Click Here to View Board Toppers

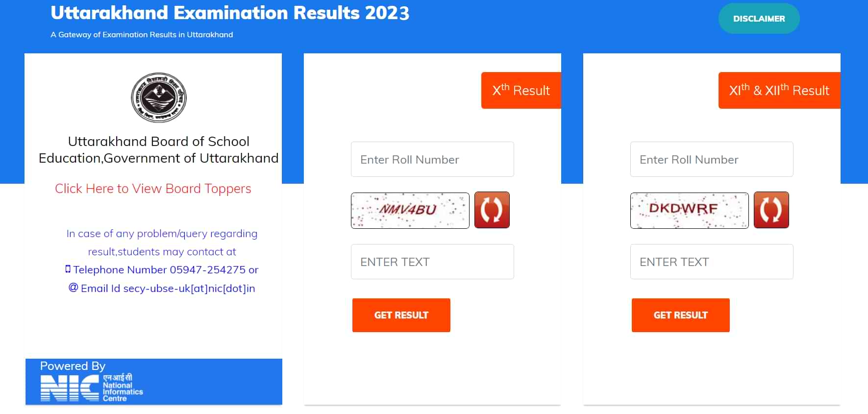click(153, 189)
